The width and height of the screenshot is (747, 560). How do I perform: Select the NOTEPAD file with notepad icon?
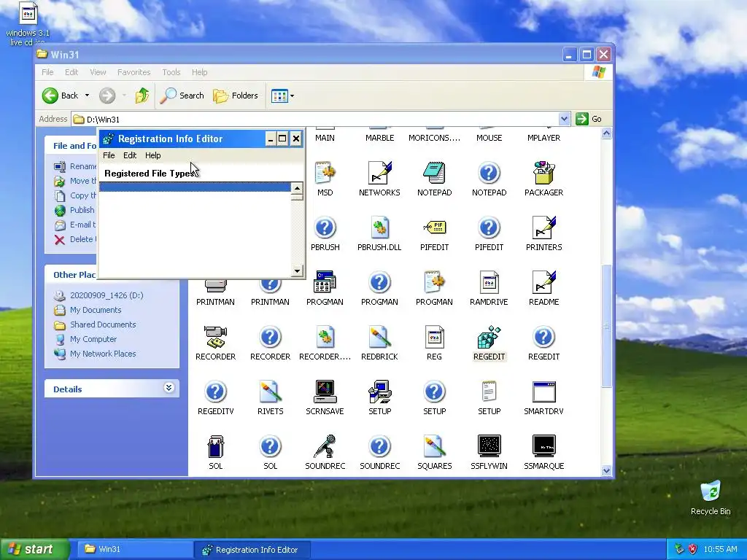435,174
